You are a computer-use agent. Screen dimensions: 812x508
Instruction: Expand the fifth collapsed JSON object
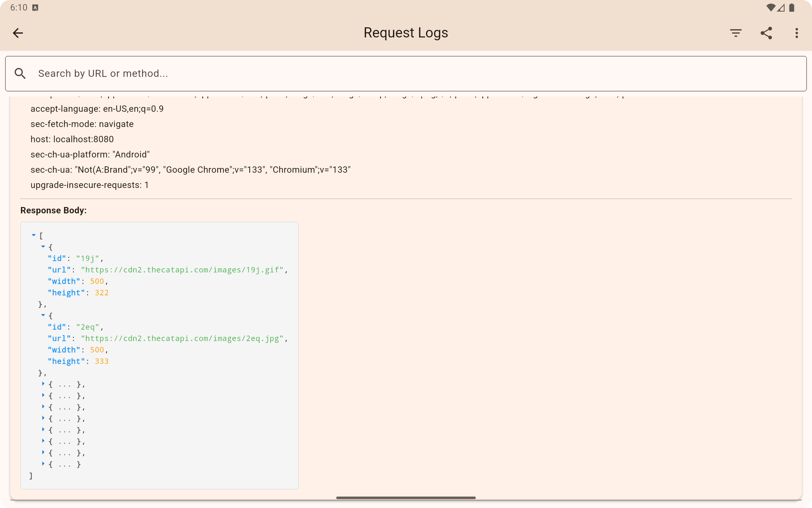pyautogui.click(x=43, y=429)
